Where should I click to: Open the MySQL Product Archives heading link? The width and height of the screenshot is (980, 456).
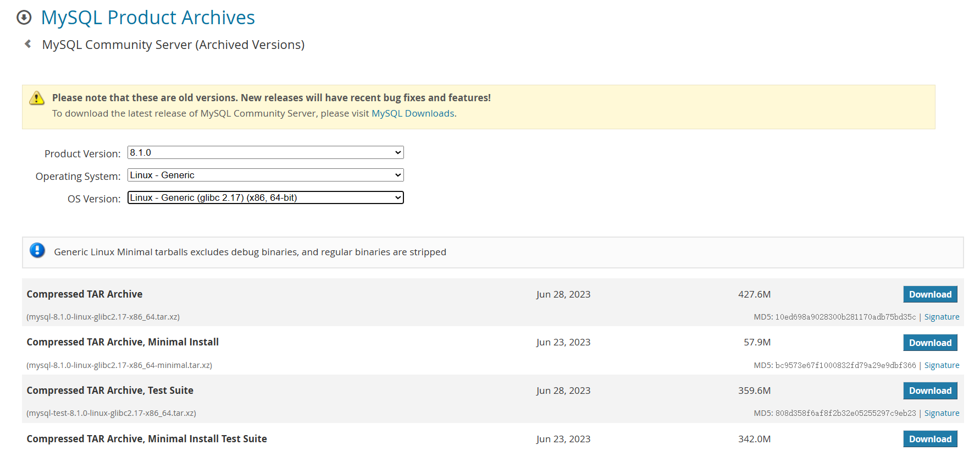(148, 18)
